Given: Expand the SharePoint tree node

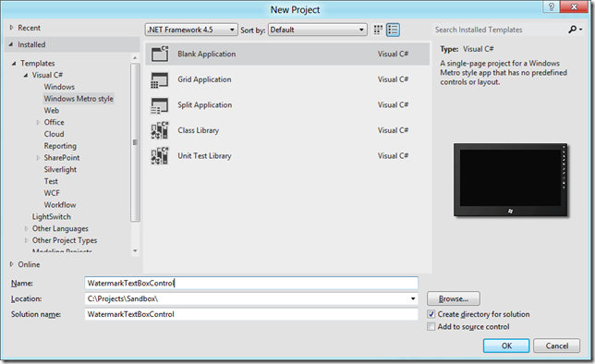Looking at the screenshot, I should tap(38, 158).
